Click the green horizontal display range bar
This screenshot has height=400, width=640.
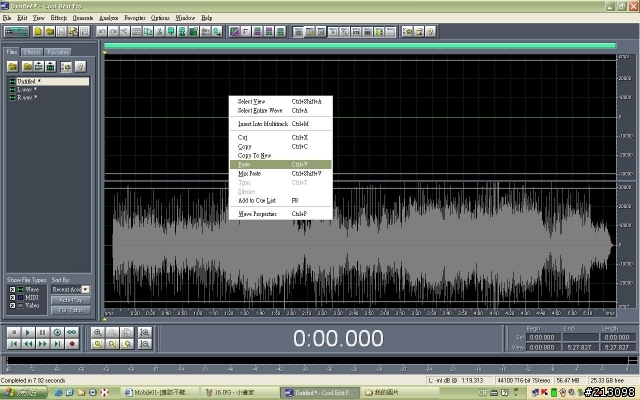(360, 46)
